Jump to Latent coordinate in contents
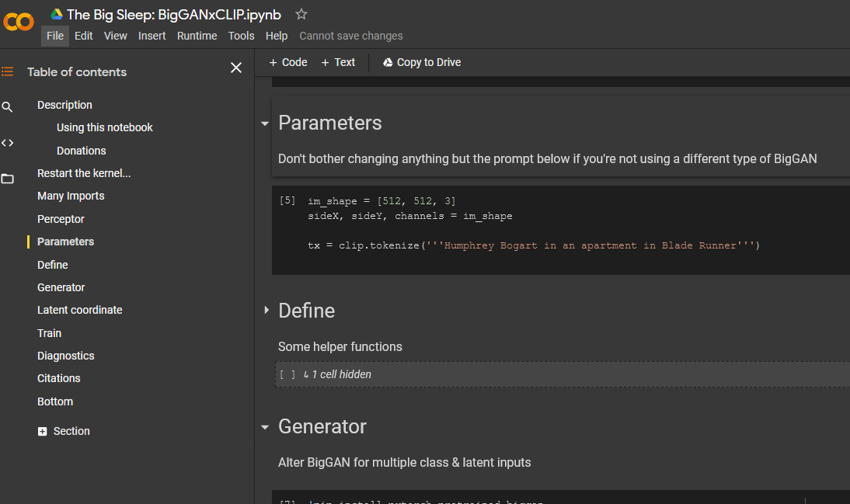This screenshot has width=850, height=504. [x=80, y=310]
